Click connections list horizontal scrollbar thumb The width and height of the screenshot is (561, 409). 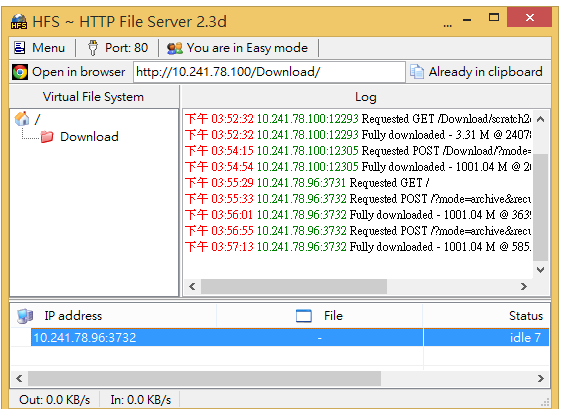[205, 378]
